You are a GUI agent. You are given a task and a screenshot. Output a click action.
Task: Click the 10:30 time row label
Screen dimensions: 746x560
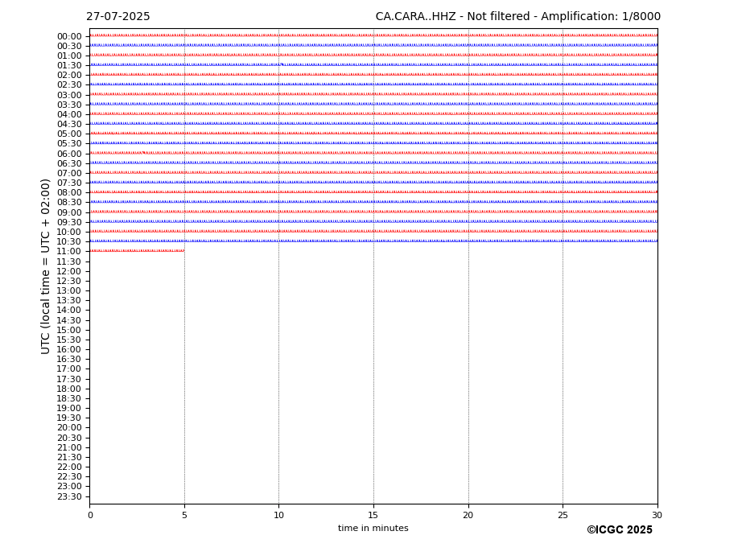(x=69, y=241)
